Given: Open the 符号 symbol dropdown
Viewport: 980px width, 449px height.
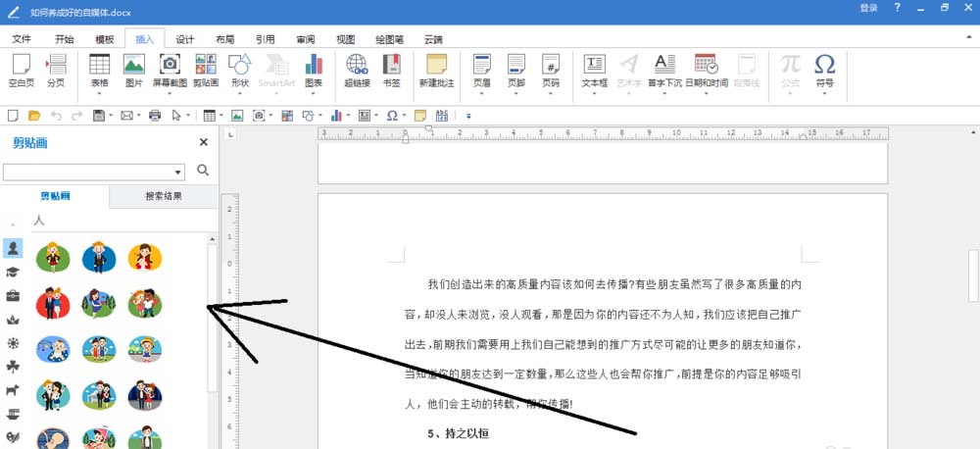Looking at the screenshot, I should pyautogui.click(x=825, y=93).
